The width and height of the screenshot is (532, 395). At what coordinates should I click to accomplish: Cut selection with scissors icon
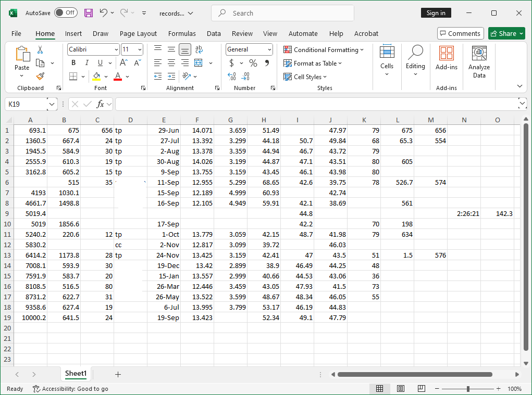pos(40,50)
